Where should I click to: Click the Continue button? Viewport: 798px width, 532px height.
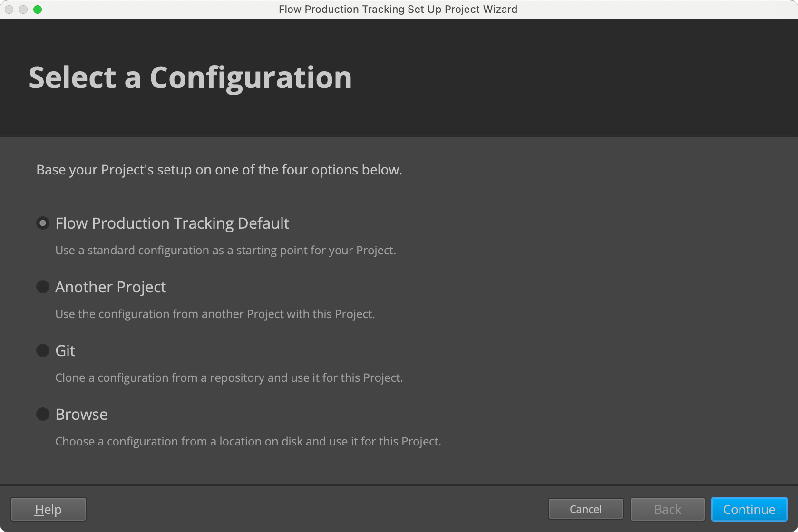[749, 509]
